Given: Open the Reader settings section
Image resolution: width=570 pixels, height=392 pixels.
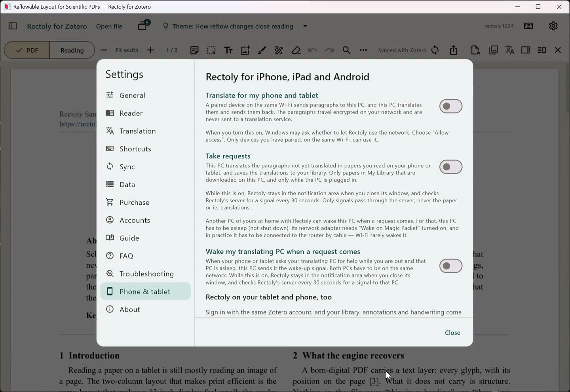Looking at the screenshot, I should (145, 113).
